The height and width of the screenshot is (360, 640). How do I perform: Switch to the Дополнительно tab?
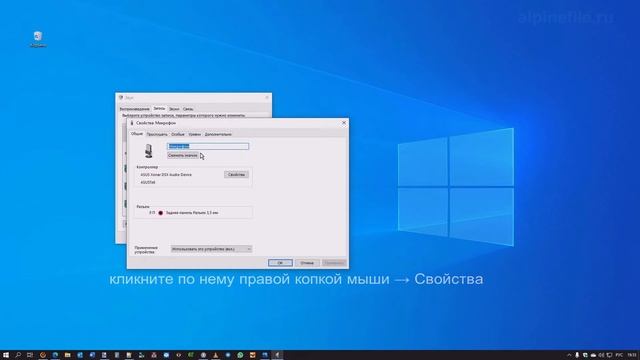[x=218, y=134]
